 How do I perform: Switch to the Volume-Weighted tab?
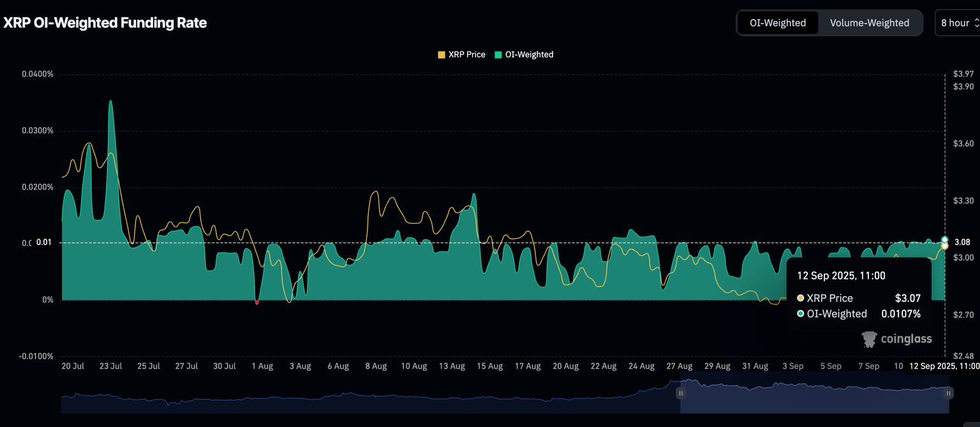click(x=869, y=23)
